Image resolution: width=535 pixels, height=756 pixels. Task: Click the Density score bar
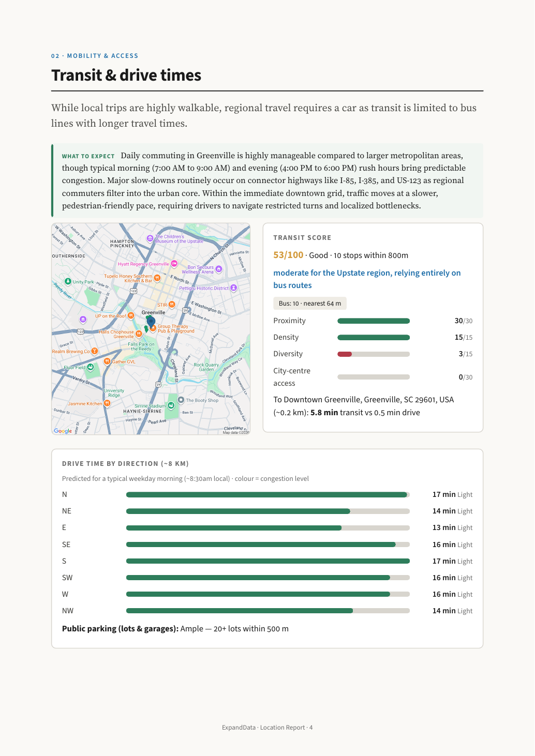374,338
